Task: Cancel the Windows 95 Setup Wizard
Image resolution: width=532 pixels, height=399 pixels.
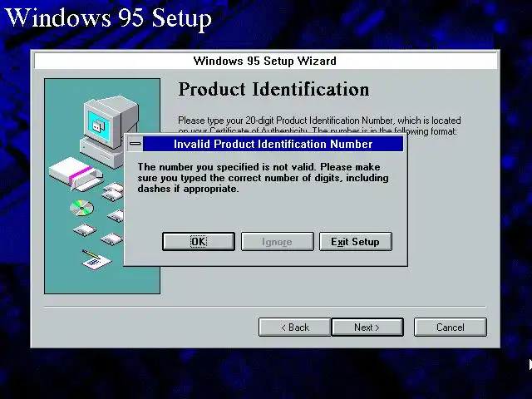Action: 451,327
